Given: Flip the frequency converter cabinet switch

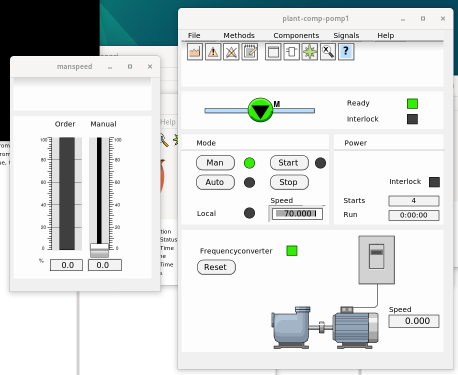Looking at the screenshot, I should click(x=377, y=256).
